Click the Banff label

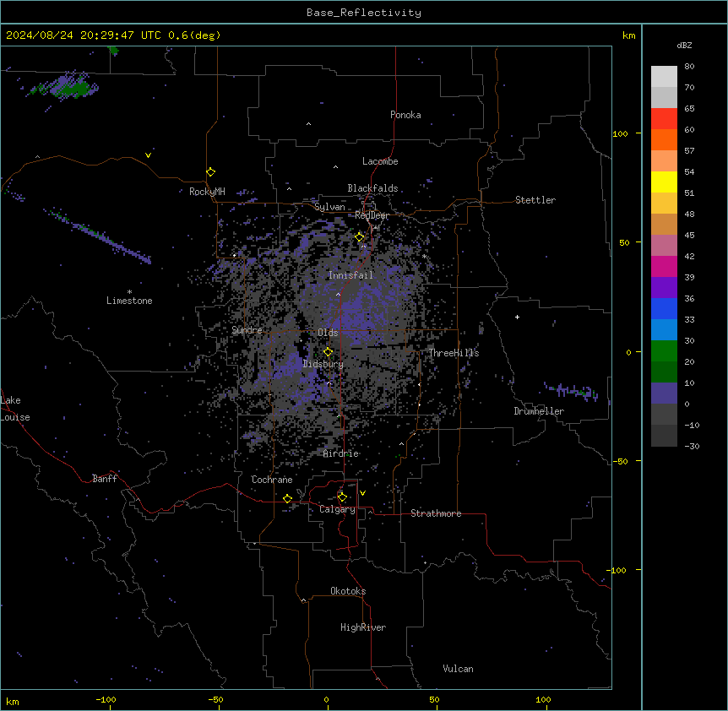[105, 479]
